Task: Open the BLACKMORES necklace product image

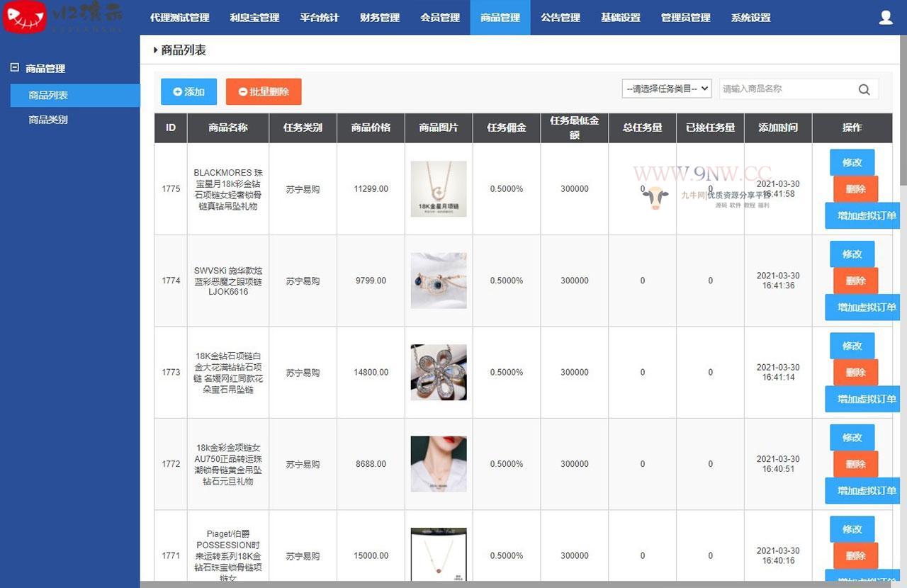Action: point(439,189)
